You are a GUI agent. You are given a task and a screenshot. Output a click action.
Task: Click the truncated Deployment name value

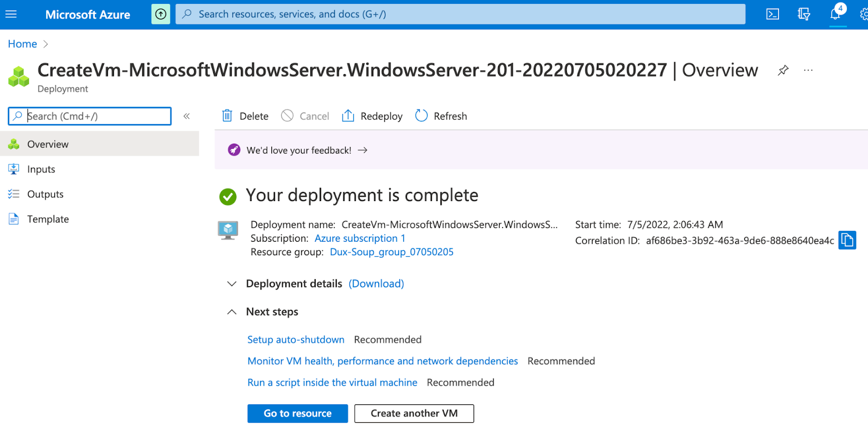point(450,224)
